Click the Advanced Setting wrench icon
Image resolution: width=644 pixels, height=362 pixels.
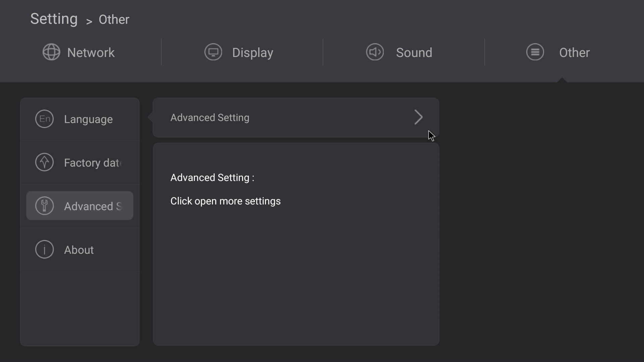click(45, 206)
